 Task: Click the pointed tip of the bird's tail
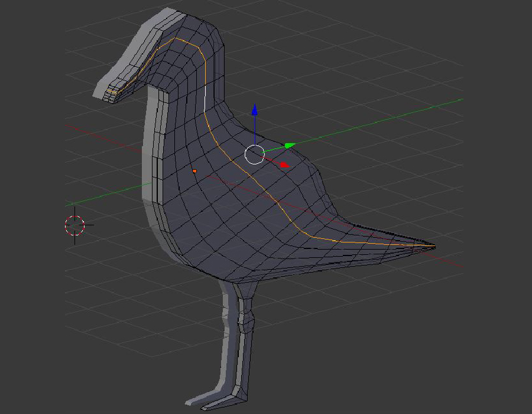[x=433, y=246]
